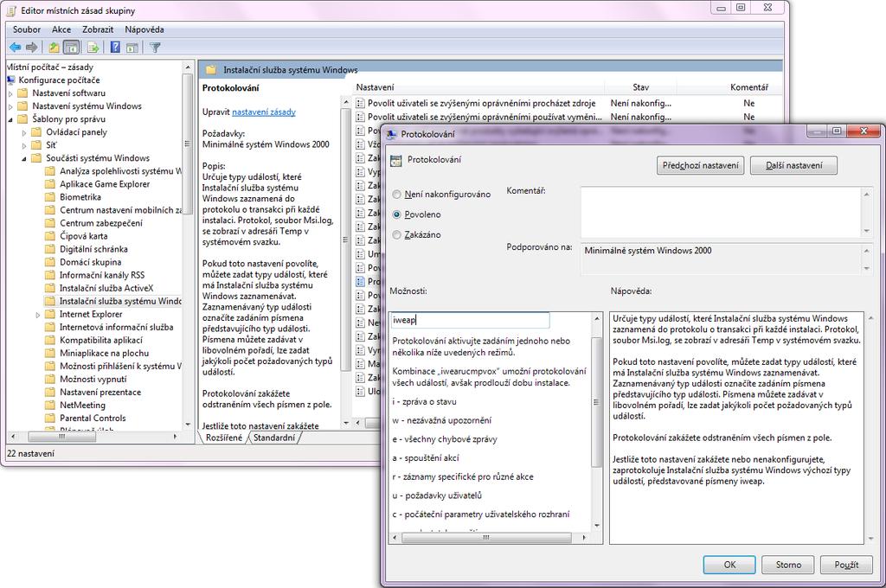The image size is (886, 588).
Task: Click the folder icon beside Centrum zabezpečení
Action: (50, 222)
